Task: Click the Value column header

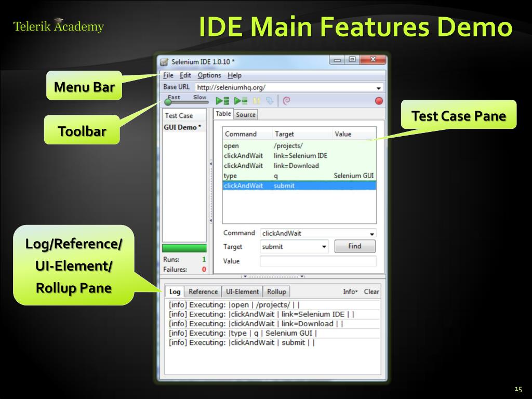Action: [354, 134]
